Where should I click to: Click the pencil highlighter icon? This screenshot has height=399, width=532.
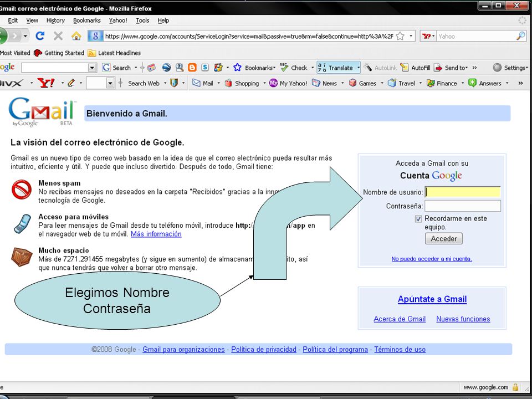click(71, 83)
